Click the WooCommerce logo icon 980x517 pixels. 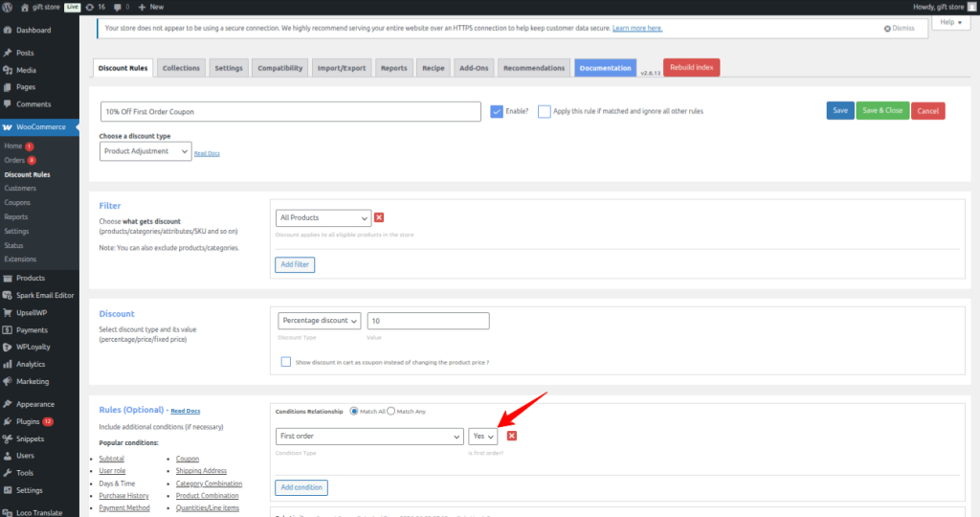(8, 127)
